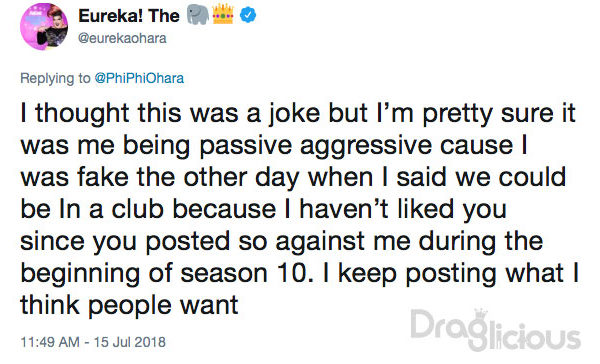The width and height of the screenshot is (600, 364).
Task: Click the Eureka! The display name
Action: click(129, 16)
